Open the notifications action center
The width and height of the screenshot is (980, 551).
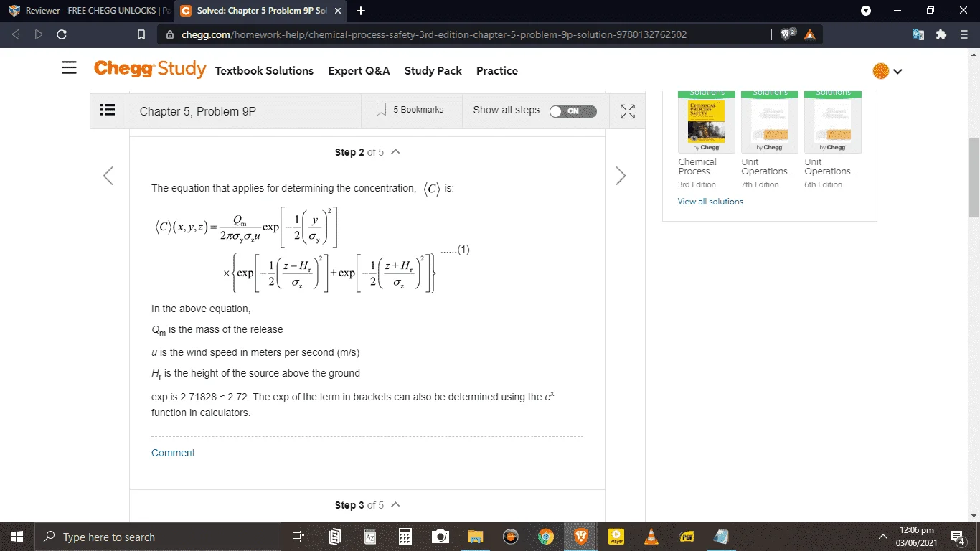click(x=957, y=537)
